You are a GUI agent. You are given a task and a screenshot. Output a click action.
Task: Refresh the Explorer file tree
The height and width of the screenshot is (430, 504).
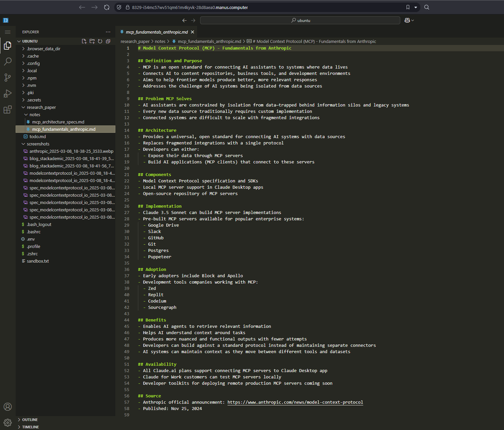(100, 41)
